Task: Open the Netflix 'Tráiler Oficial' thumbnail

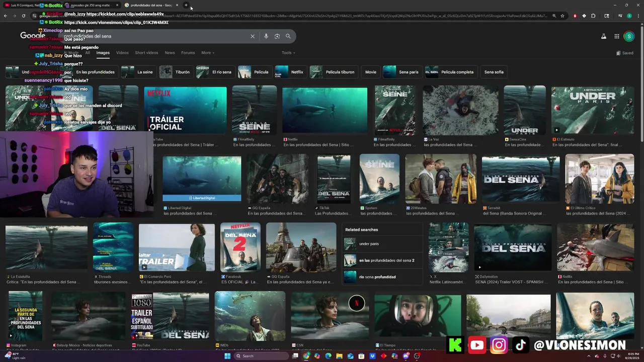Action: pos(185,111)
